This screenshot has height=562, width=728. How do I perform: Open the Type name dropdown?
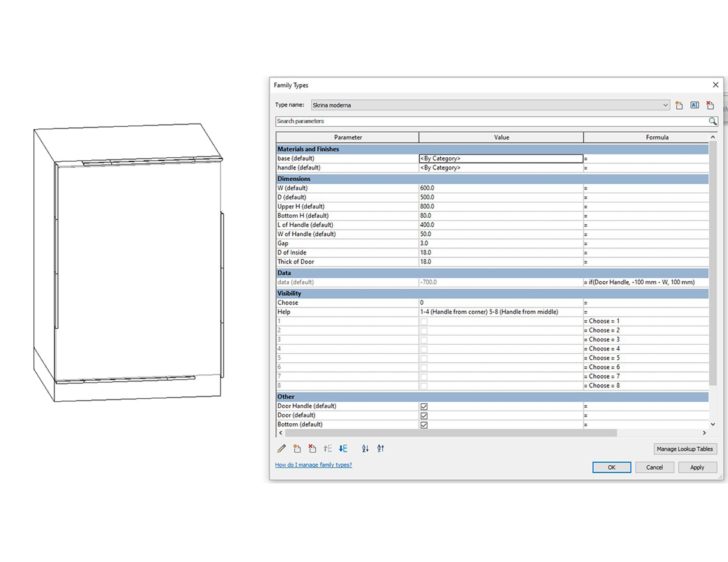tap(665, 105)
